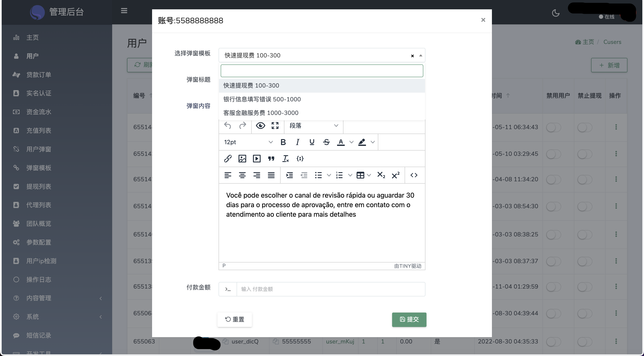Click the insert link icon
Screen dimensions: 644x356
(227, 159)
